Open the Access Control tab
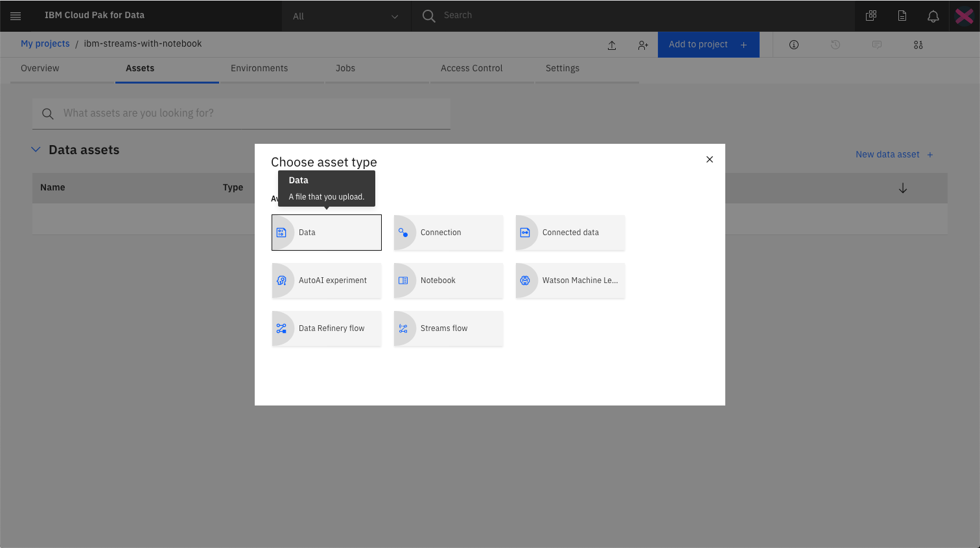980x548 pixels. (472, 68)
